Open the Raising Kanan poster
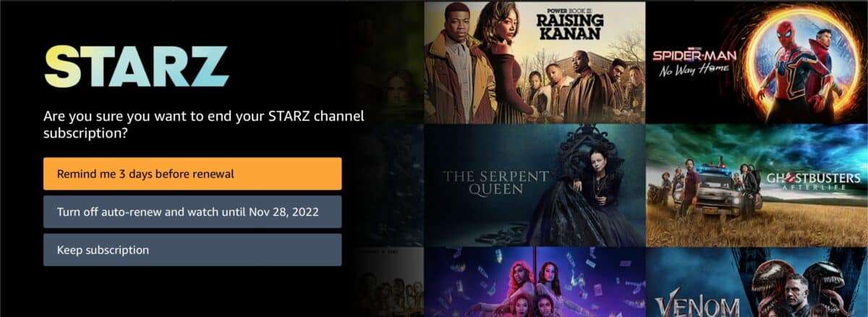This screenshot has height=317, width=868. (x=535, y=62)
